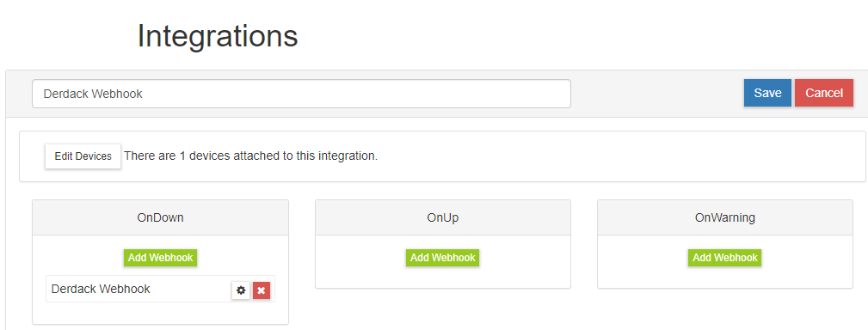The width and height of the screenshot is (868, 330).
Task: Select the OnDown panel header
Action: point(161,217)
